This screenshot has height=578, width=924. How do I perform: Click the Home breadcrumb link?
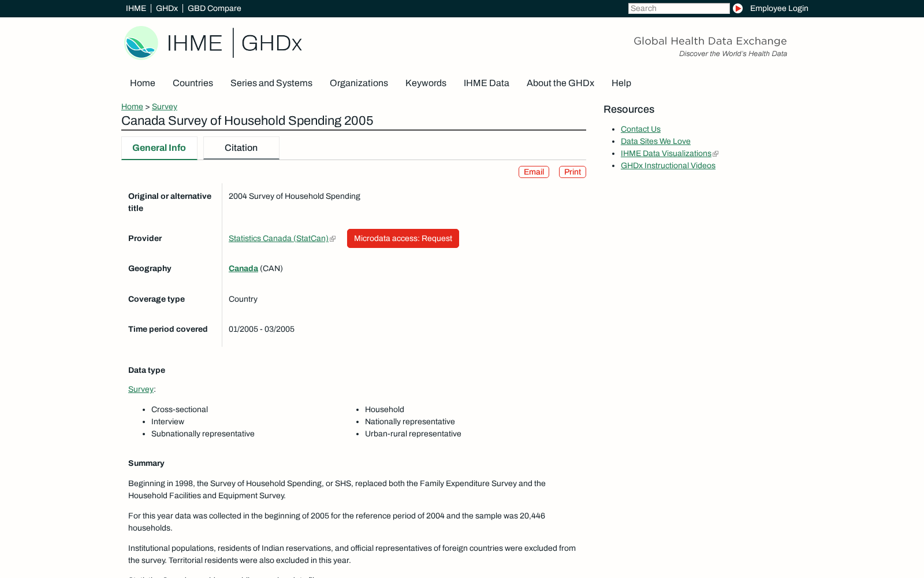coord(132,106)
